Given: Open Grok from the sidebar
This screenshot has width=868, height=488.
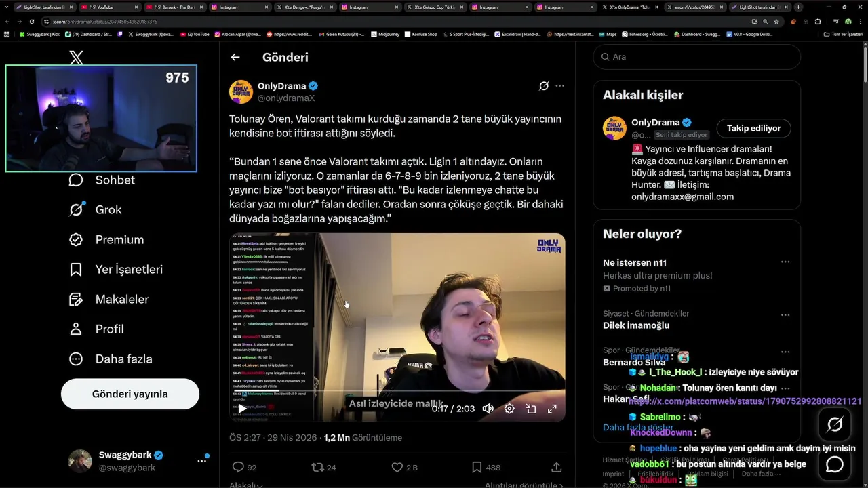Looking at the screenshot, I should (x=96, y=209).
